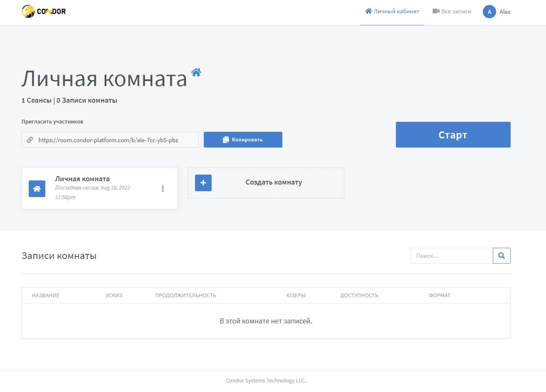
Task: Click the Condor logo
Action: [x=44, y=12]
